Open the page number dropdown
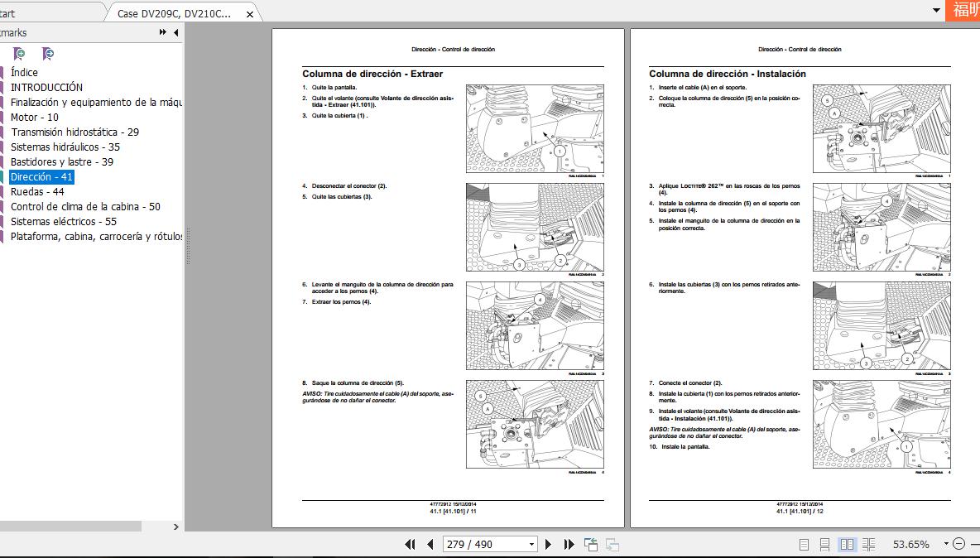 click(531, 544)
